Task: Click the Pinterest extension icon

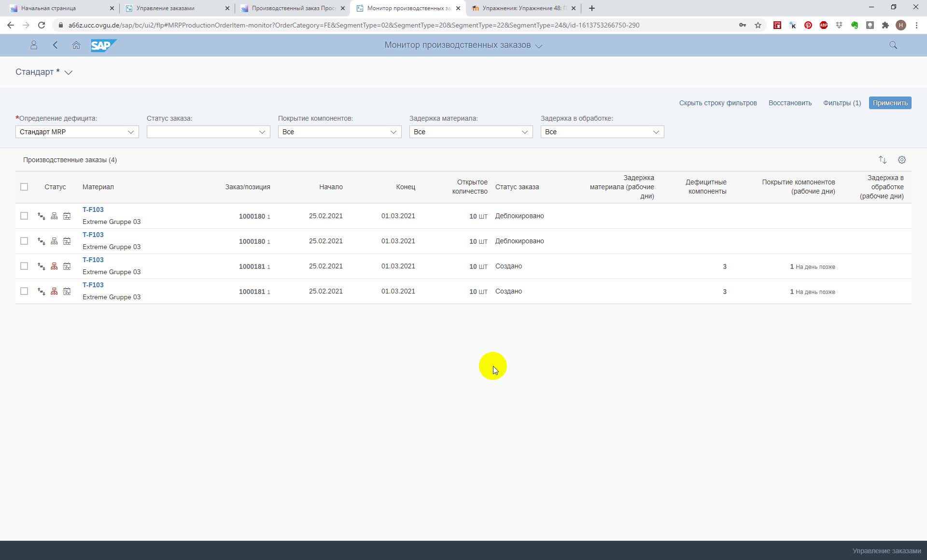Action: pyautogui.click(x=808, y=25)
